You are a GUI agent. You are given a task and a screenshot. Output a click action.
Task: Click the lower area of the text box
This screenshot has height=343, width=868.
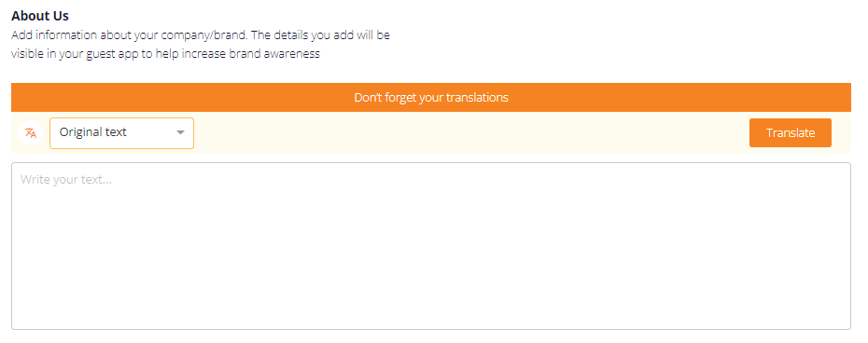(430, 299)
